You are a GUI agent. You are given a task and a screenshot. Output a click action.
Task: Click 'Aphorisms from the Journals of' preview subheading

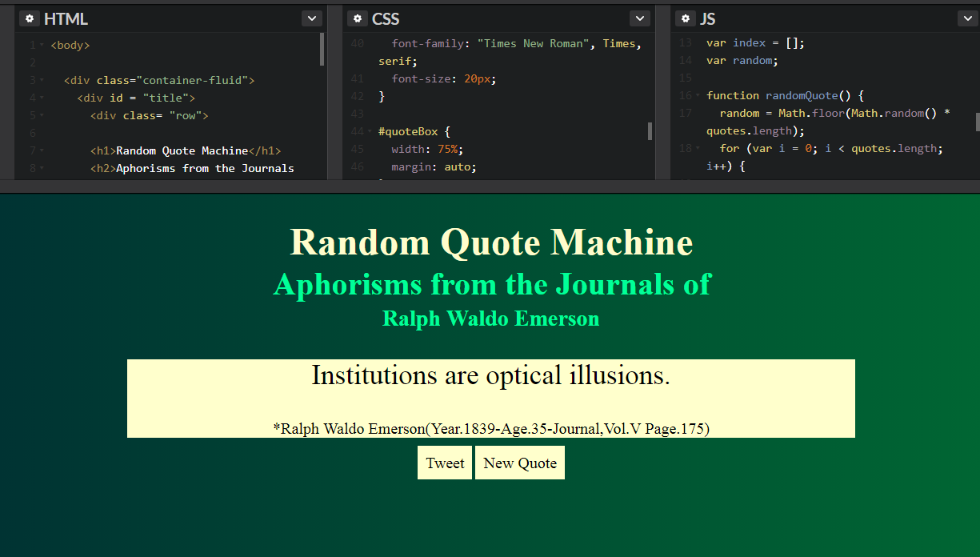(492, 284)
